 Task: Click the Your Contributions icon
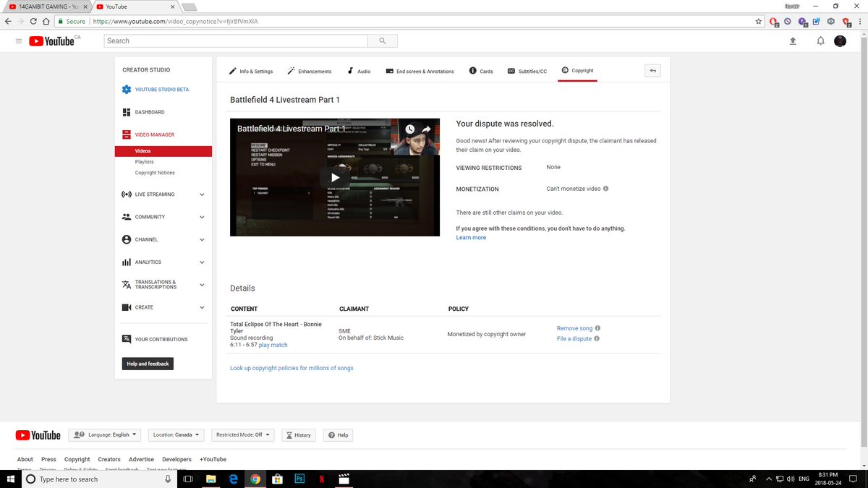click(127, 339)
